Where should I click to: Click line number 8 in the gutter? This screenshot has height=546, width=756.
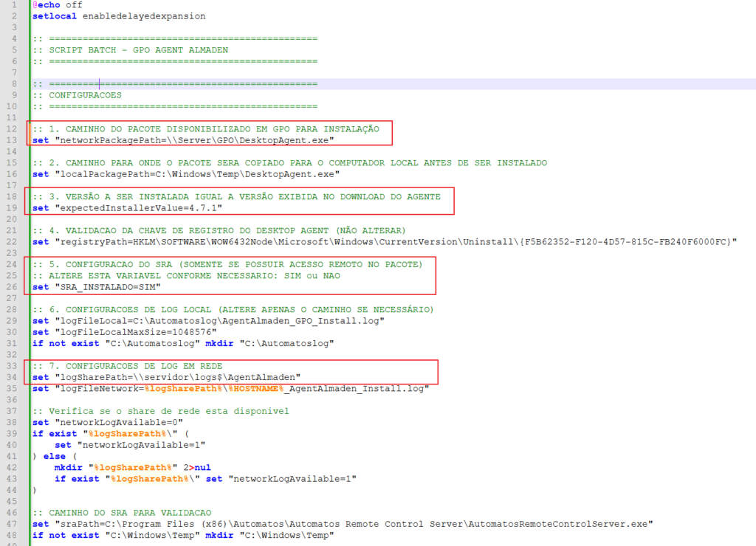(x=15, y=84)
